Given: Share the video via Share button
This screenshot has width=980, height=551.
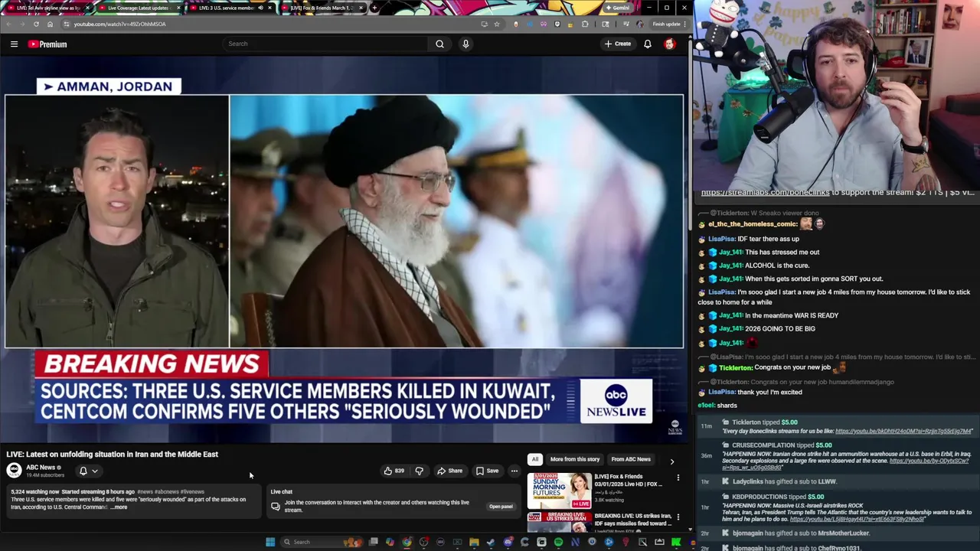Looking at the screenshot, I should pos(450,471).
